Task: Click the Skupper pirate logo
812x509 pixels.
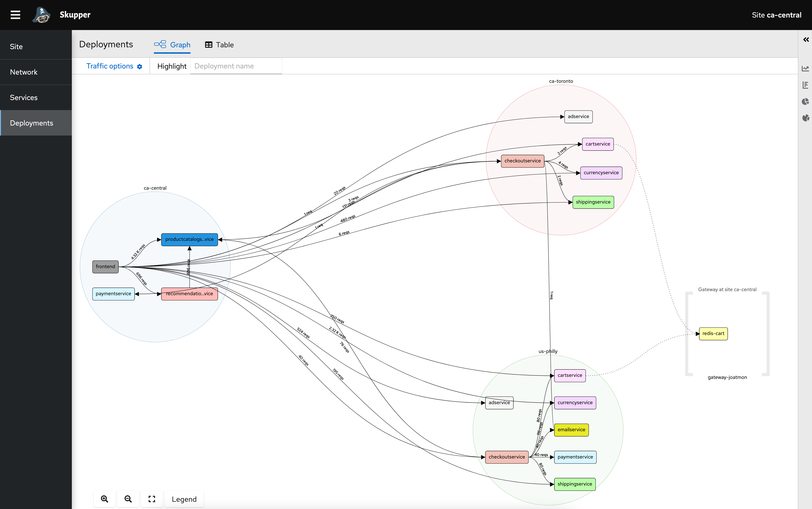Action: (41, 15)
